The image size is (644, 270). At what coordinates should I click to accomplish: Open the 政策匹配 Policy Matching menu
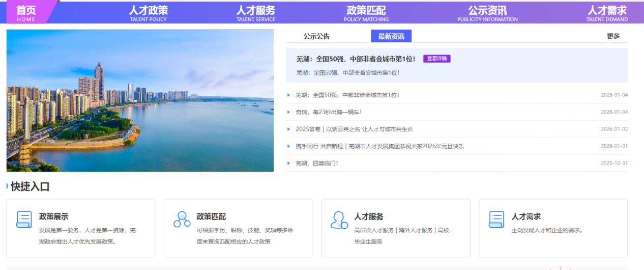[x=366, y=13]
